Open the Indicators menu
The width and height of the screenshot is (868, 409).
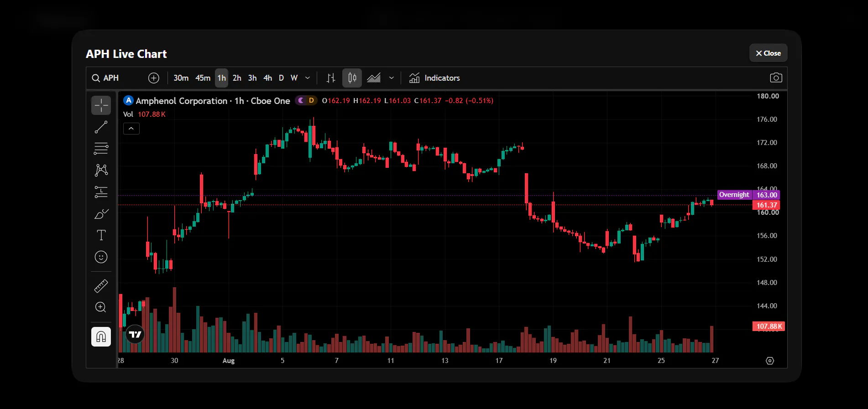[x=434, y=78]
